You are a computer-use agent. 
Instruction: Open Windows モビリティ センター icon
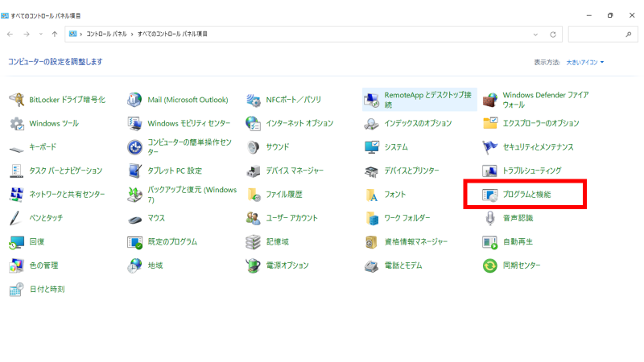(x=134, y=124)
